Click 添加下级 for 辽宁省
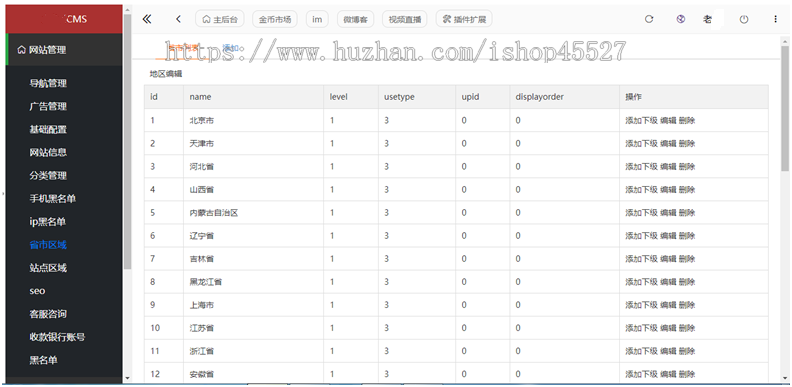 (641, 235)
